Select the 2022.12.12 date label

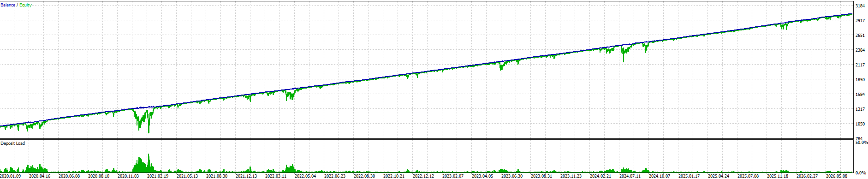423,176
